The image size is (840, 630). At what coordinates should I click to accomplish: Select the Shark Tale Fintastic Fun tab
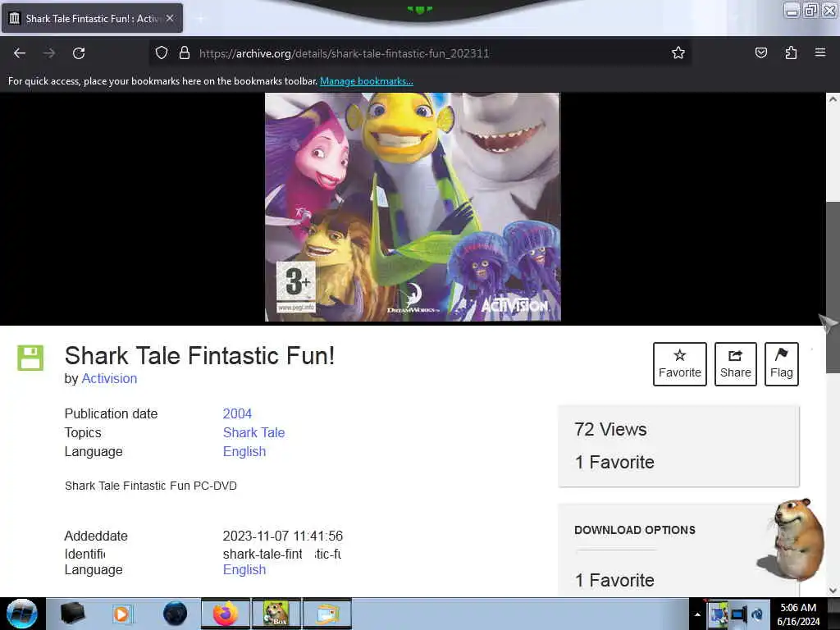pyautogui.click(x=92, y=18)
